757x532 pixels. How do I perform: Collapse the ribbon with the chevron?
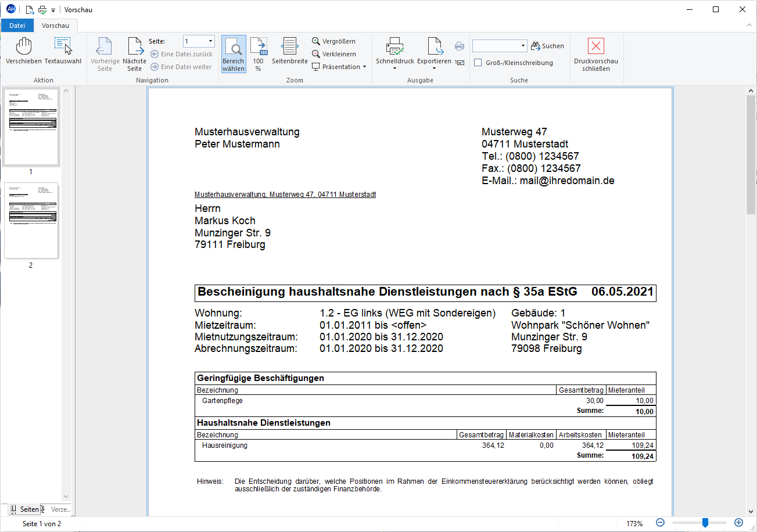(x=749, y=26)
